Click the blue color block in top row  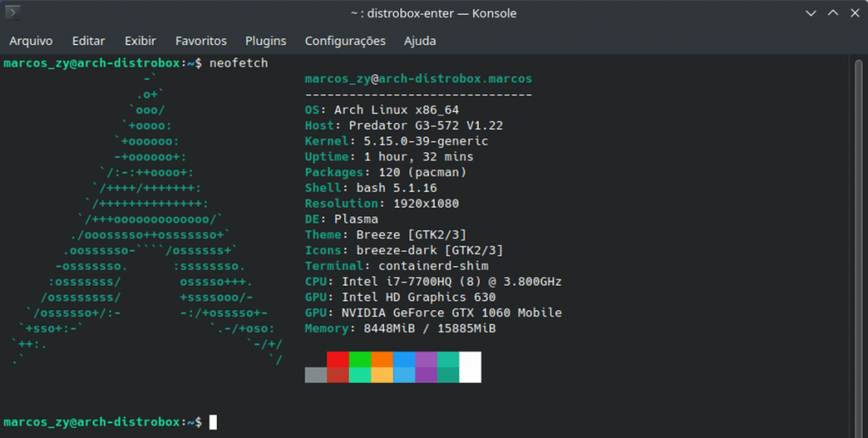(x=404, y=359)
